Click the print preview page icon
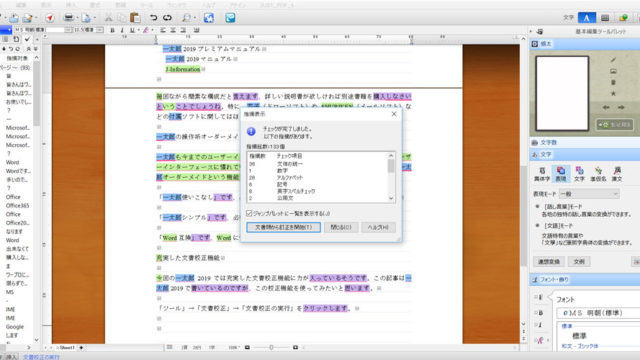The image size is (640, 360). [86, 18]
